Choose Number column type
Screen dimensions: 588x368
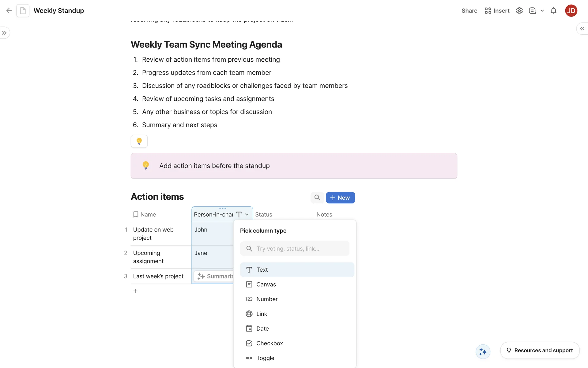(x=267, y=299)
